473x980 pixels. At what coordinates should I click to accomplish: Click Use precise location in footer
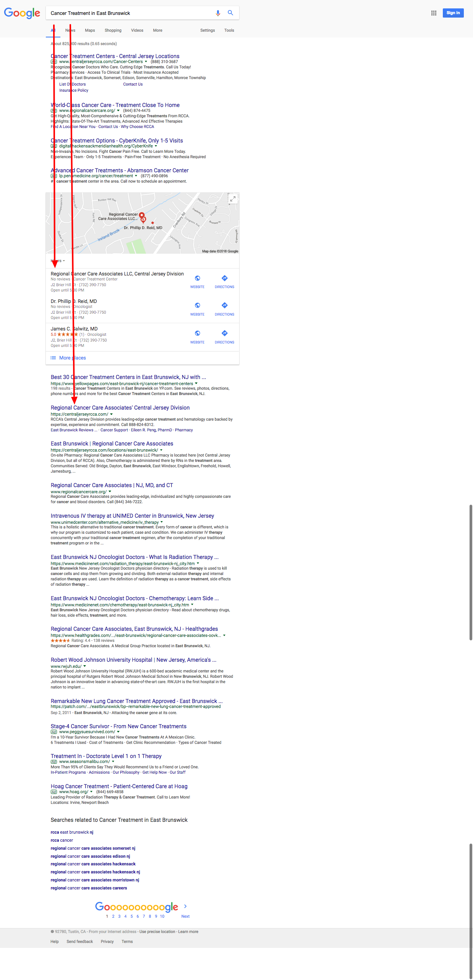[x=157, y=931]
